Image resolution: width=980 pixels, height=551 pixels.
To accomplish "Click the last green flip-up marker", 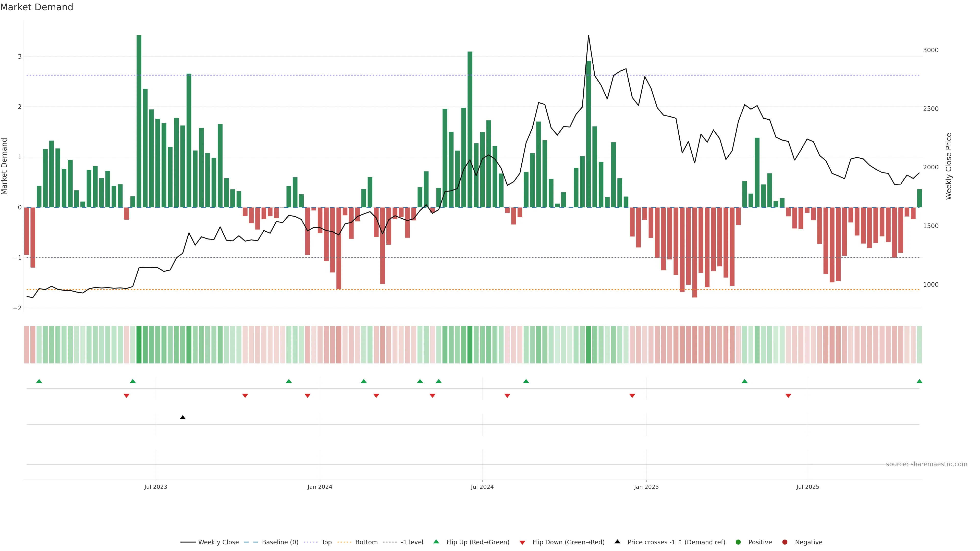I will (x=919, y=381).
